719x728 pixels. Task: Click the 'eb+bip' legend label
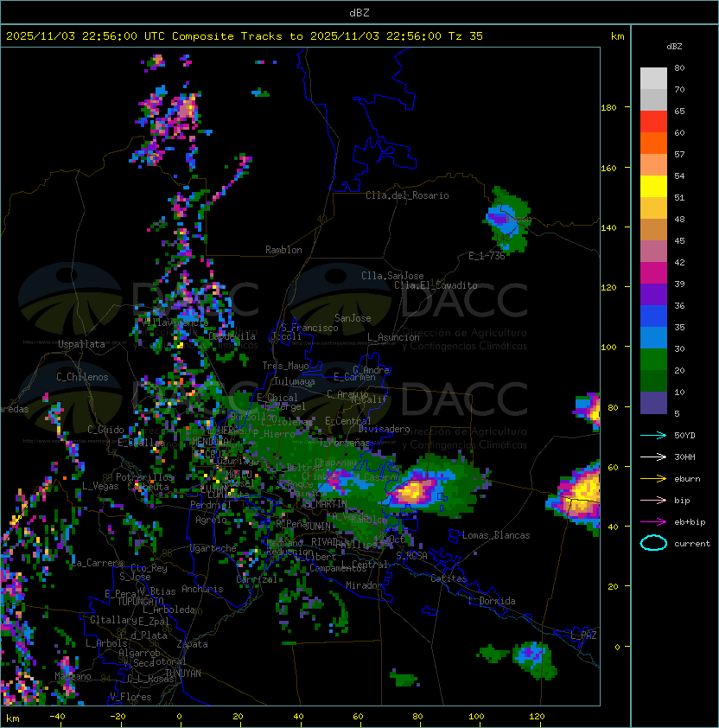point(690,522)
